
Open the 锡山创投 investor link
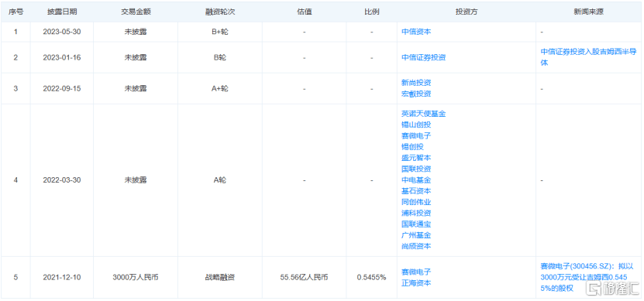pos(416,125)
